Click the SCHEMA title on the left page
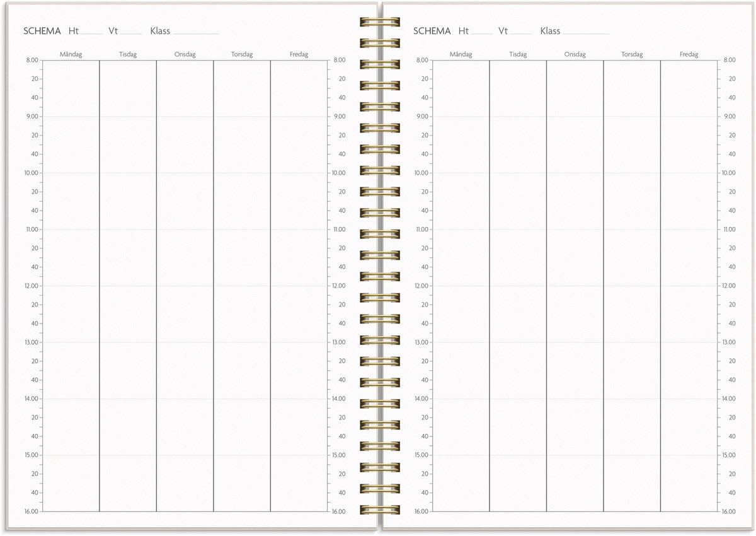Viewport: 756px width, 536px height. pos(42,31)
